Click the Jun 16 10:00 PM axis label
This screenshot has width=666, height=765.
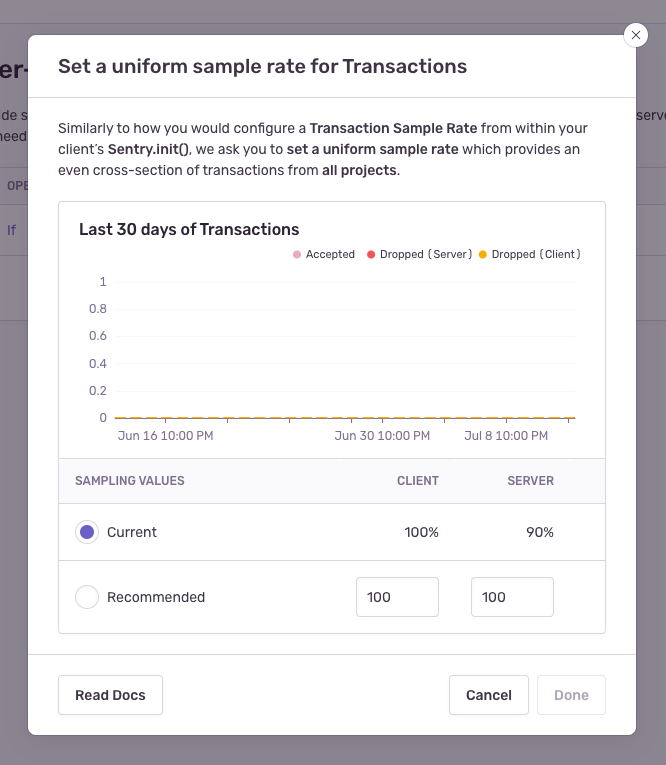165,436
